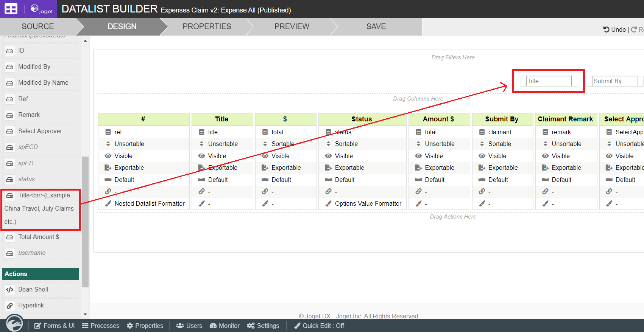Select the Amount $ column header
Image resolution: width=644 pixels, height=332 pixels.
pyautogui.click(x=438, y=119)
